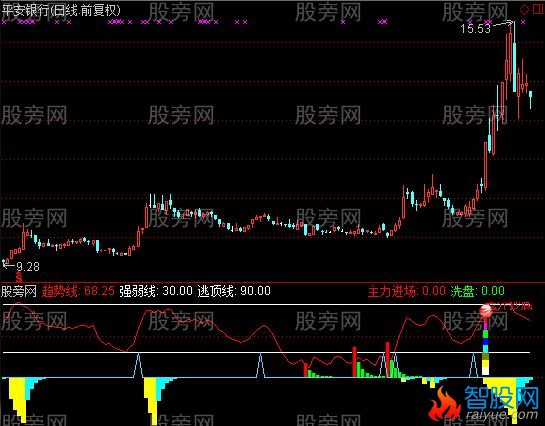545x426 pixels.
Task: Click the 洗盘: 0.00 readout
Action: [478, 291]
